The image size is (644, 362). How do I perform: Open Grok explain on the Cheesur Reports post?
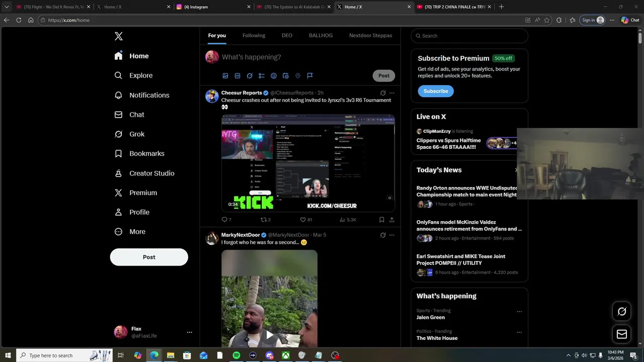(383, 93)
